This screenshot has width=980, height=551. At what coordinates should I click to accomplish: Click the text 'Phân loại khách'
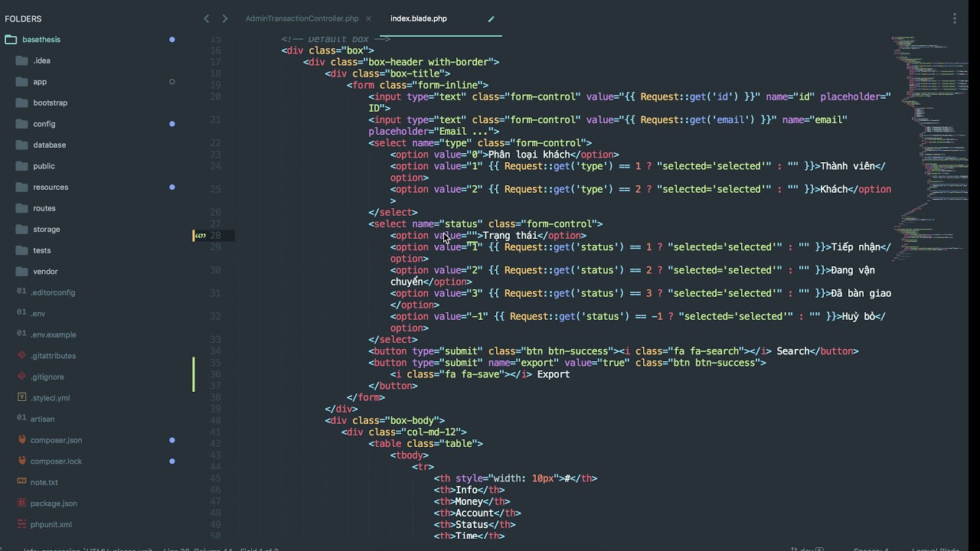point(529,155)
